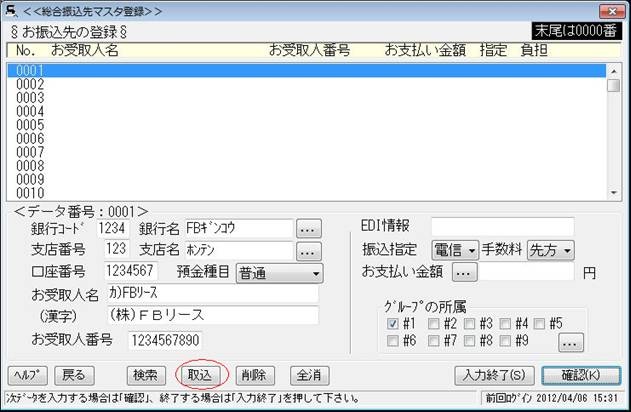Viewport: 631px width, 412px height.
Task: Click the EDI情報 input field
Action: pos(503,227)
